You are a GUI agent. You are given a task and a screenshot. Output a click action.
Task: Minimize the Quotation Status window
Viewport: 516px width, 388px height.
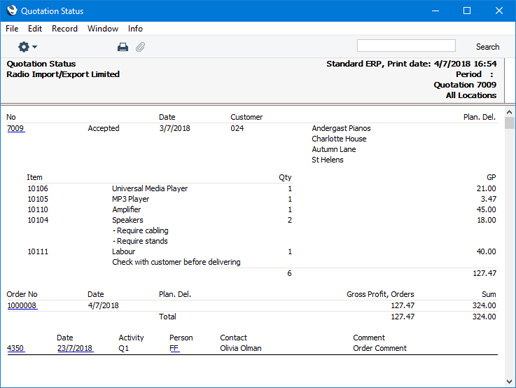pyautogui.click(x=435, y=11)
